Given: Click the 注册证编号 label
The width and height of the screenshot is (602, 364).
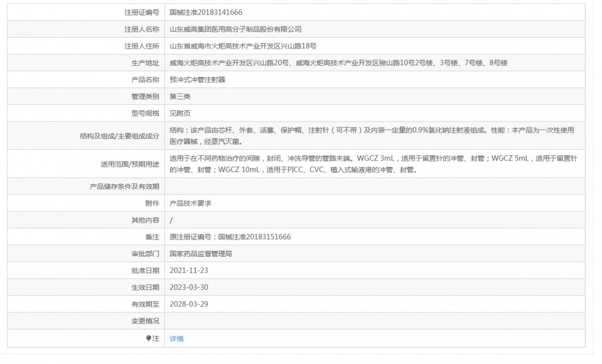Looking at the screenshot, I should click(x=142, y=13).
